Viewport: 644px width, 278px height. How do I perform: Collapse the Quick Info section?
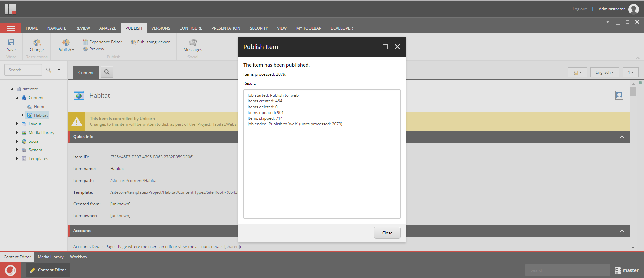[622, 137]
